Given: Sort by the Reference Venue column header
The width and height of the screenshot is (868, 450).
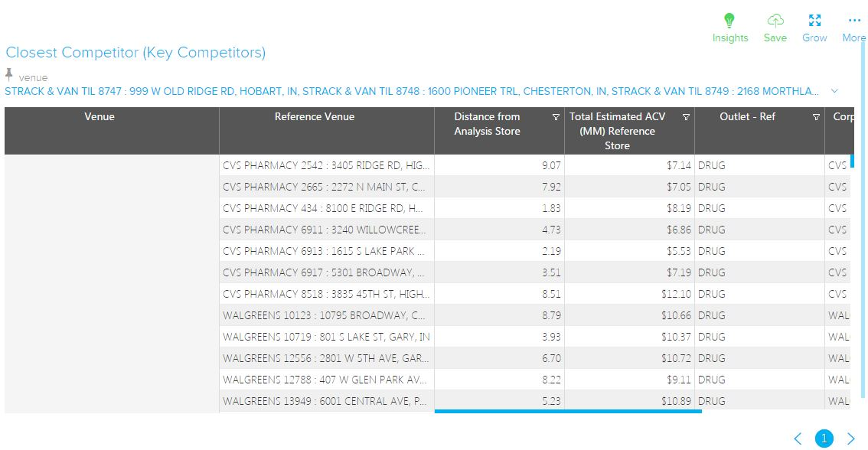Looking at the screenshot, I should tap(315, 117).
